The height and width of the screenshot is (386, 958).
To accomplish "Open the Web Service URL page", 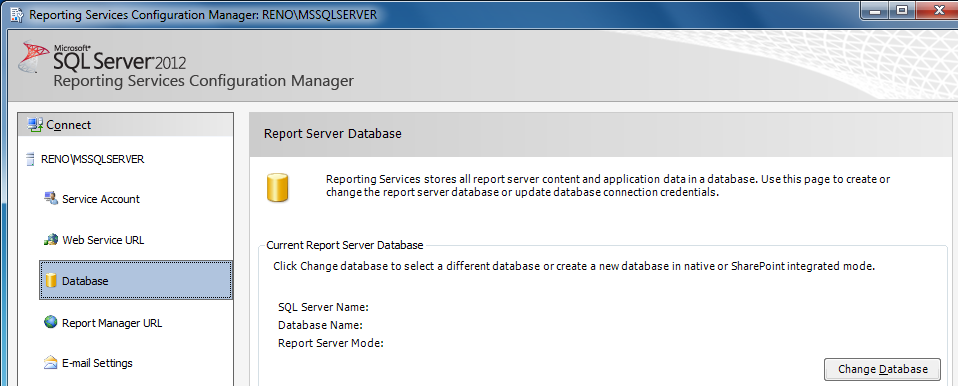I will (x=103, y=240).
